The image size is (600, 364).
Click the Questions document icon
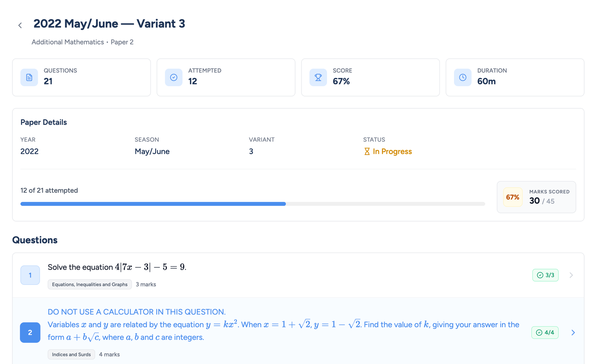point(29,78)
